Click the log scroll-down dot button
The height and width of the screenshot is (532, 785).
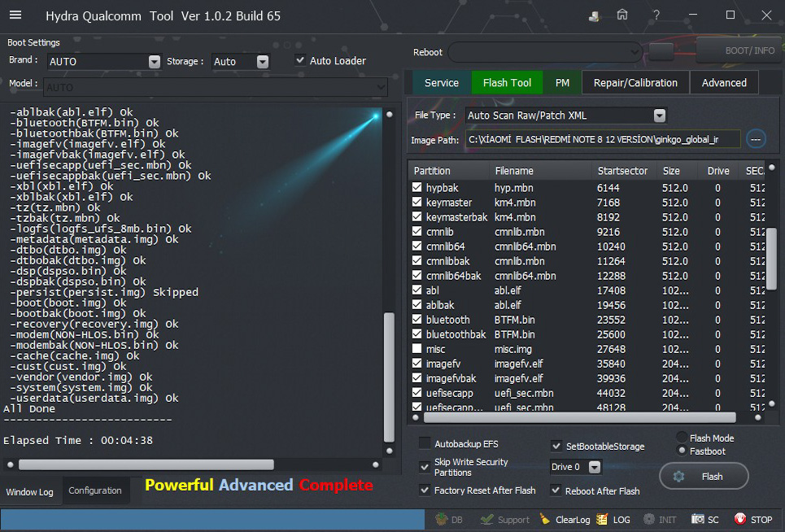pos(389,451)
